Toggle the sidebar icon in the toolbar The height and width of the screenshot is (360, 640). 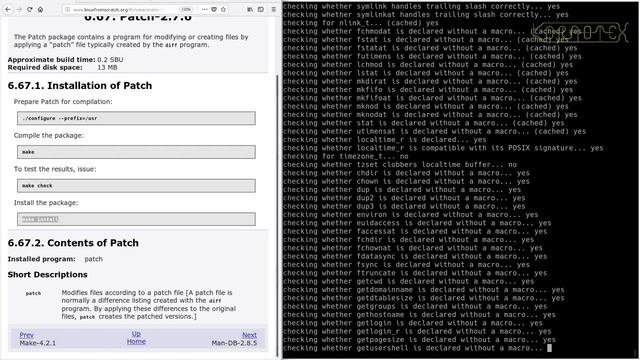click(260, 9)
